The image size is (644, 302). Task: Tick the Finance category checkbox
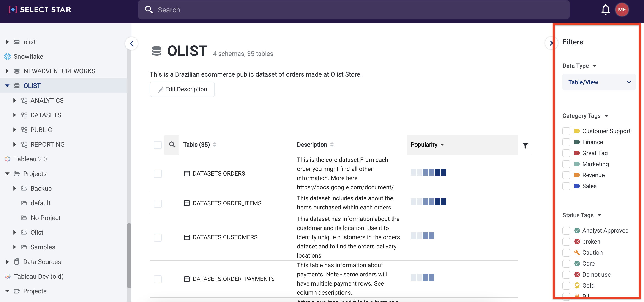[x=566, y=142]
